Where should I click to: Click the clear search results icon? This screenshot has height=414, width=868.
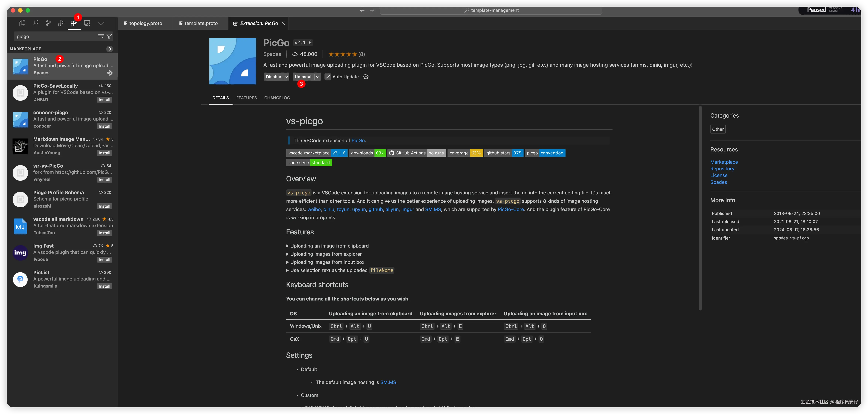(101, 36)
